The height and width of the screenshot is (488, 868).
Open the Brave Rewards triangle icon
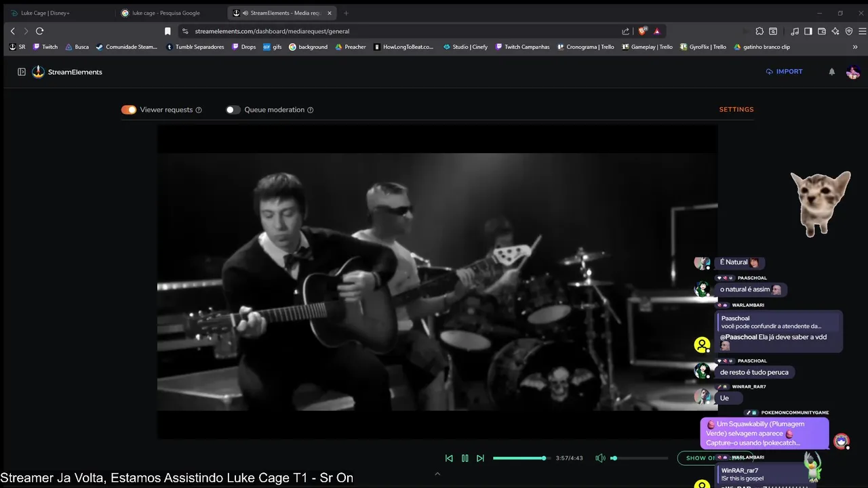[657, 31]
